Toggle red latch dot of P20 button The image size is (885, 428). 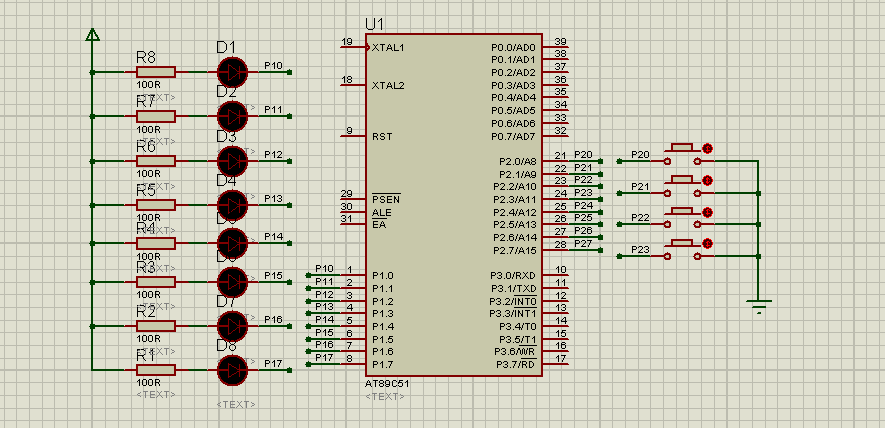point(707,149)
